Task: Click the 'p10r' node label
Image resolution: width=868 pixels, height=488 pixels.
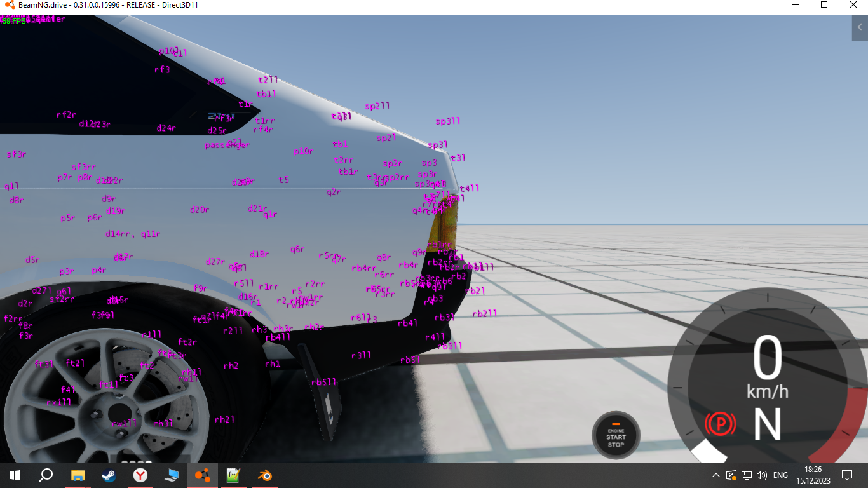Action: pyautogui.click(x=303, y=152)
